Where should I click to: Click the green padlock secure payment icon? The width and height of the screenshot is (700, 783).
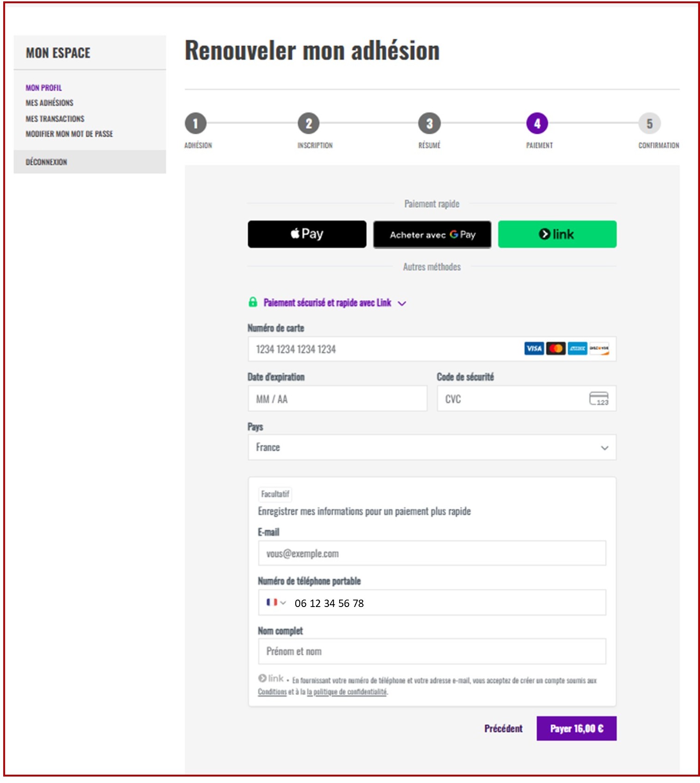253,302
